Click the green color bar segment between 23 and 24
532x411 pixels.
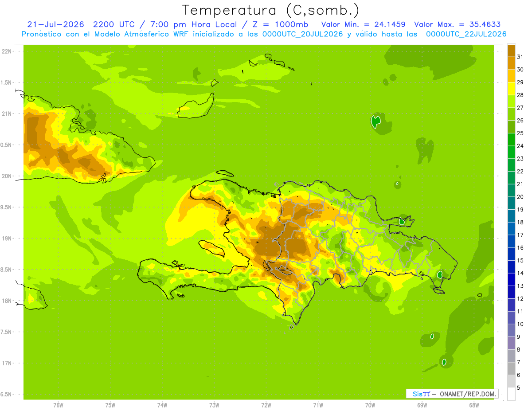[x=511, y=152]
